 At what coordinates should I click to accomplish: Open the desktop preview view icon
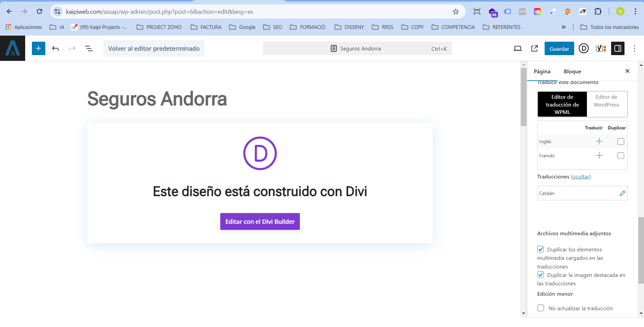(x=518, y=48)
